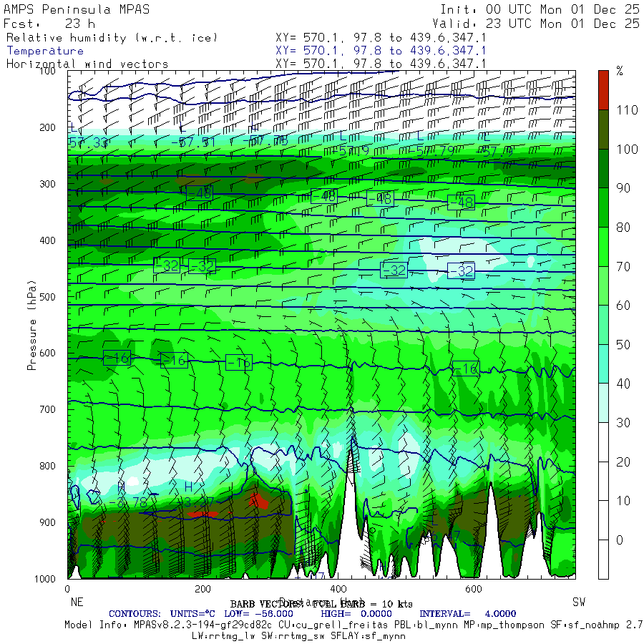Click the colorbar's 110 label
This screenshot has height=644, width=644.
click(x=627, y=110)
